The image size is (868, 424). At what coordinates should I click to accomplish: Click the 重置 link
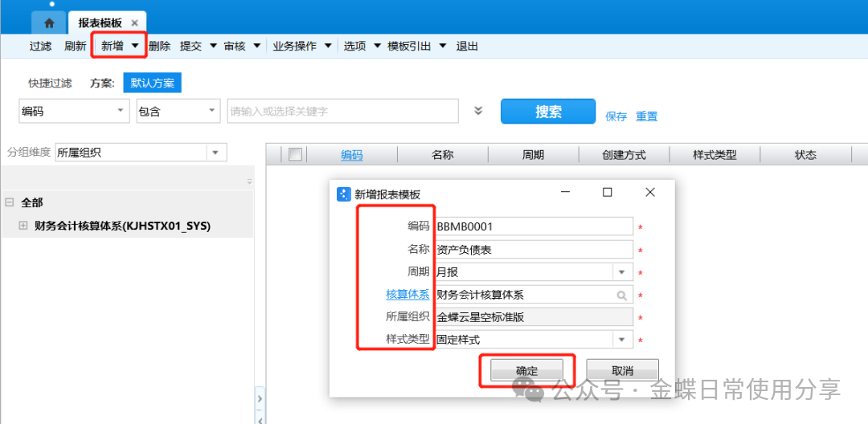[x=647, y=116]
